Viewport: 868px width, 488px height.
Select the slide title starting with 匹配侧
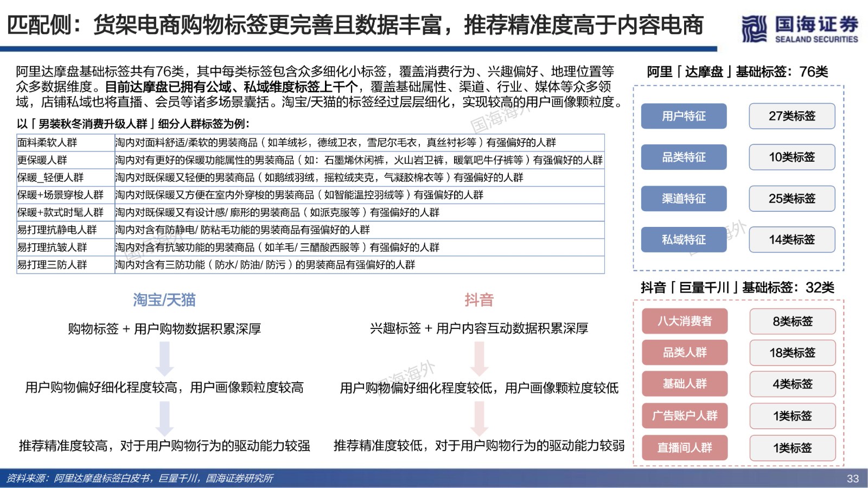(x=355, y=24)
